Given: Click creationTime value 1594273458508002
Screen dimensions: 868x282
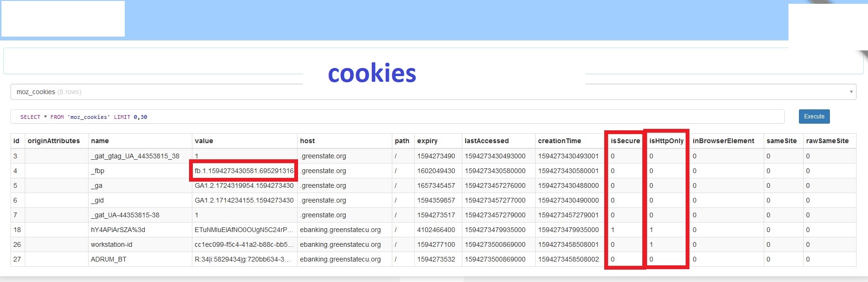Looking at the screenshot, I should click(569, 259).
